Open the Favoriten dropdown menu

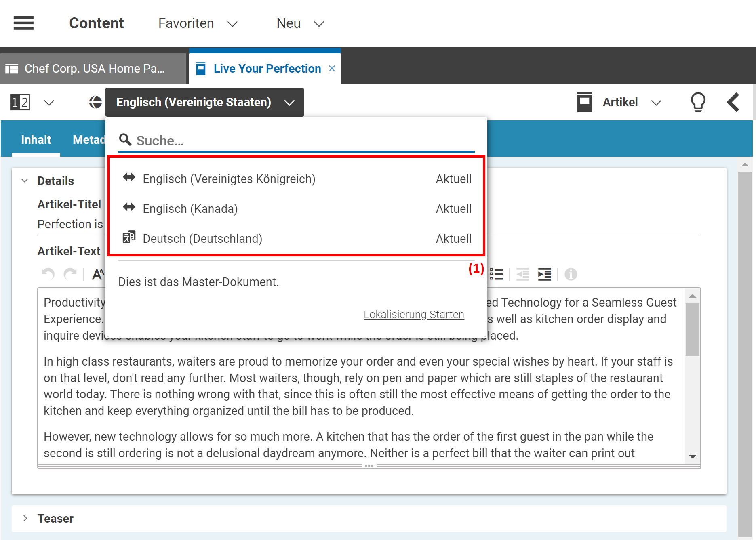[198, 23]
